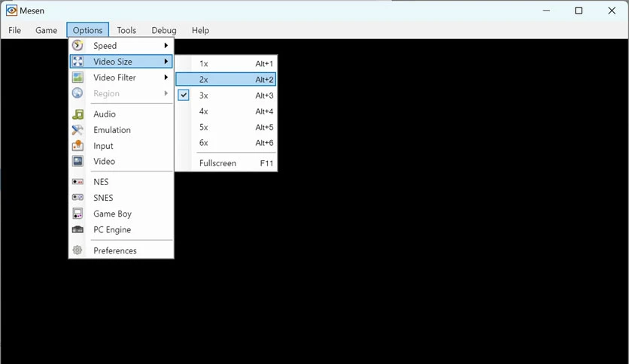
Task: Select 1x video size
Action: [x=226, y=64]
